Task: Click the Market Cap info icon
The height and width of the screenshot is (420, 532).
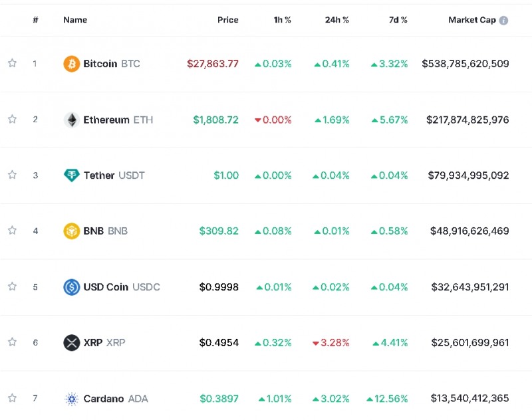Action: click(503, 21)
